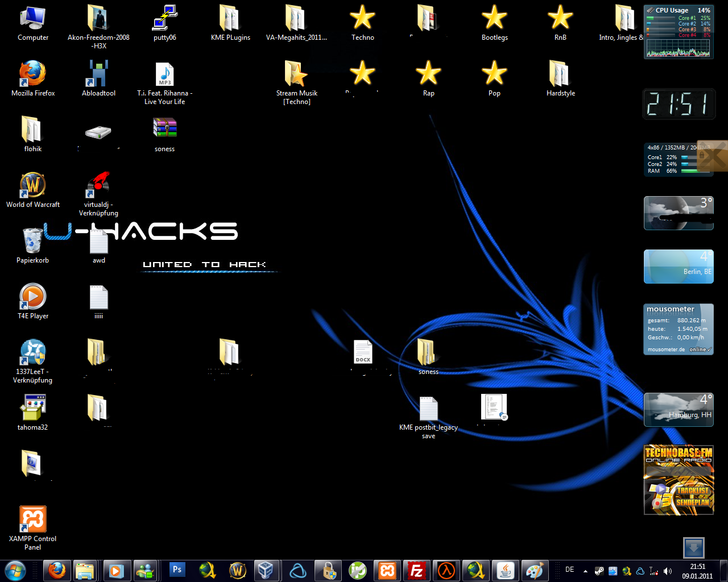The image size is (728, 582).
Task: Open the Hardstyle music folder
Action: [560, 74]
